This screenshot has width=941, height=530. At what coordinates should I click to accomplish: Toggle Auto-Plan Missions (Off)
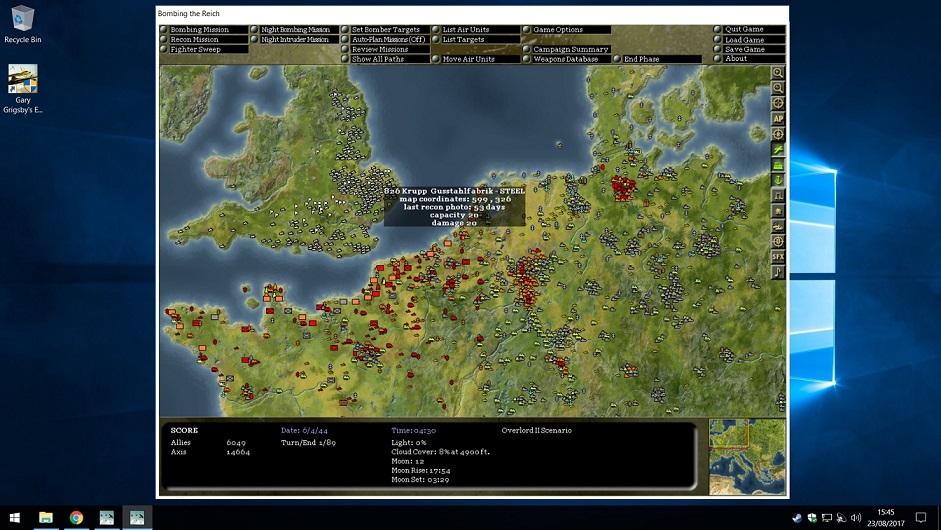pyautogui.click(x=385, y=39)
